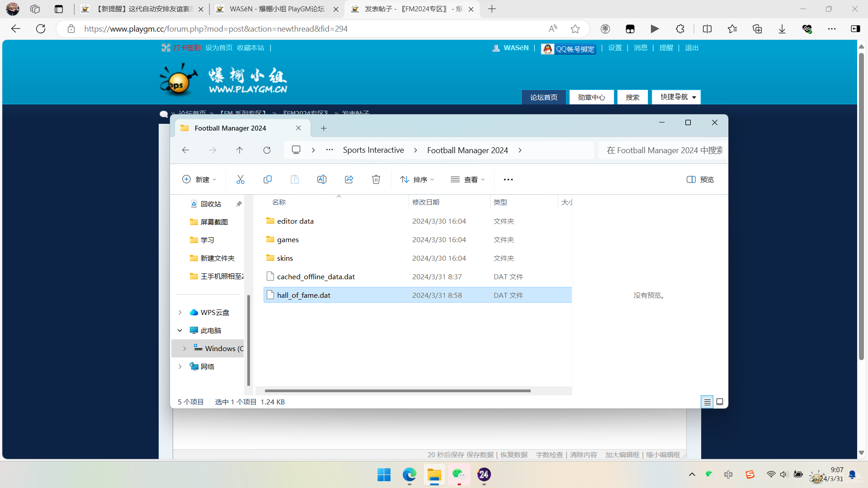The image size is (868, 488).
Task: Open a new browser tab
Action: 492,9
